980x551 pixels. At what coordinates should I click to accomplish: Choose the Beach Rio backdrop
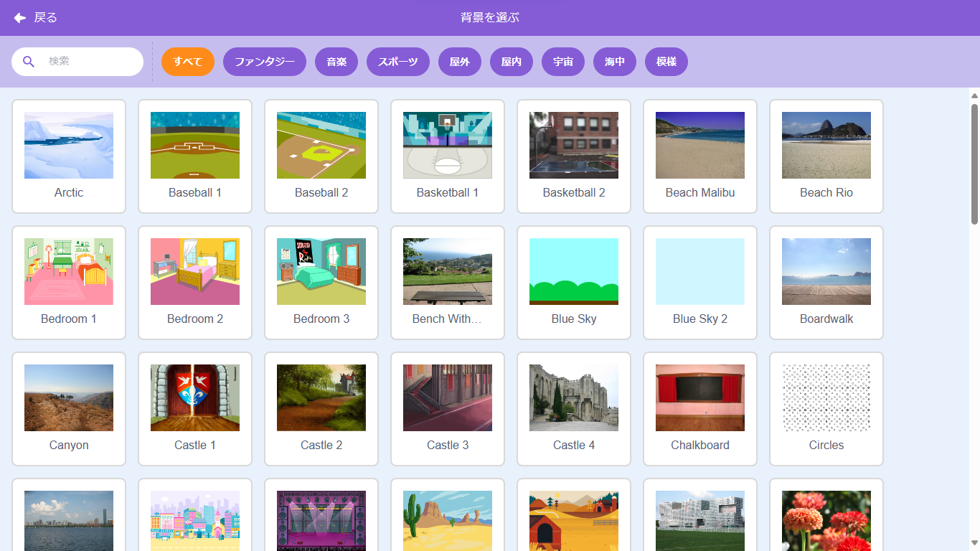pyautogui.click(x=826, y=156)
